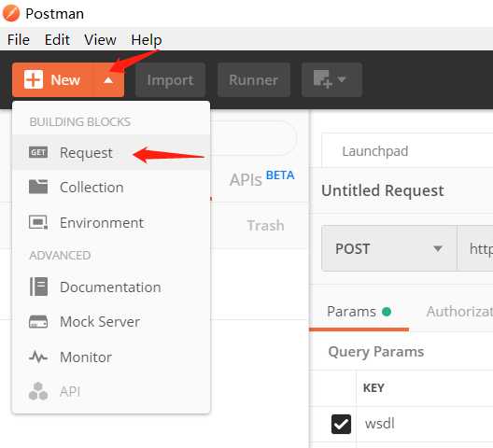Click the Mock Server icon
The width and height of the screenshot is (493, 448).
click(x=38, y=322)
